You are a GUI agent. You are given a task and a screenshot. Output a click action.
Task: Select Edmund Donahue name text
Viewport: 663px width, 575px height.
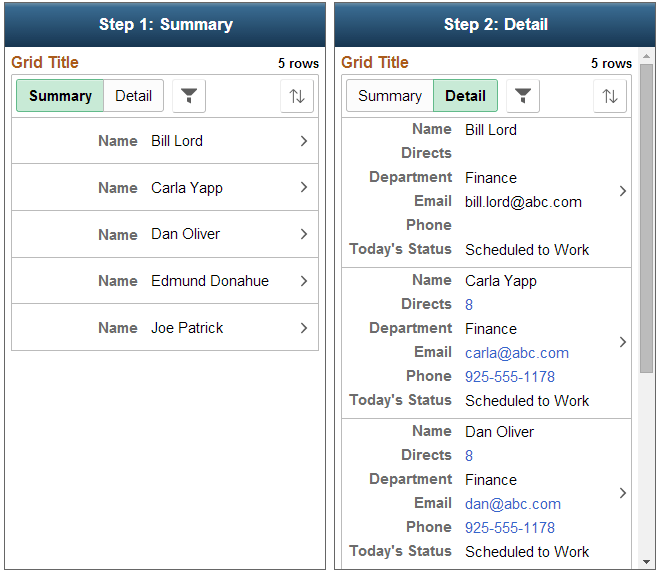pyautogui.click(x=210, y=281)
